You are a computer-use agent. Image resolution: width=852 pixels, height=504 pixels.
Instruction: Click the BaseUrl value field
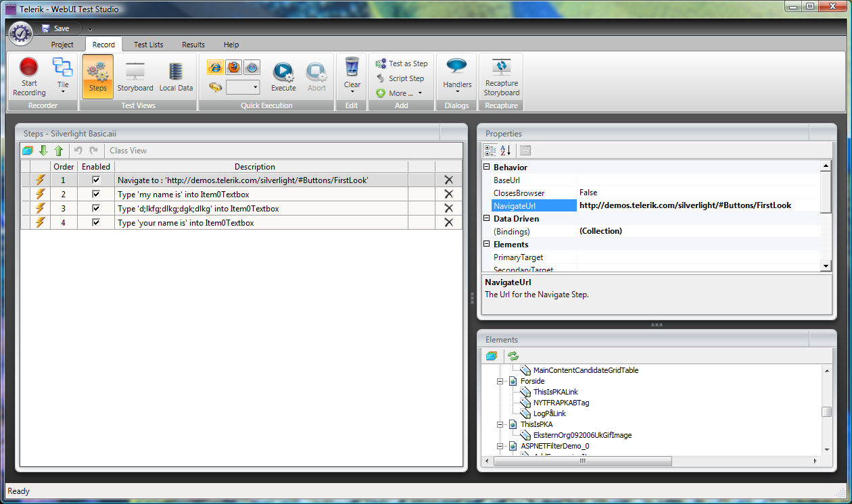(x=698, y=180)
